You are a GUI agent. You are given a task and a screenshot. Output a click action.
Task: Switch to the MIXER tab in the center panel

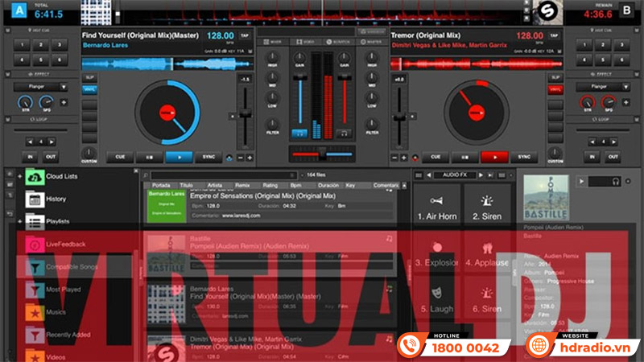point(273,42)
